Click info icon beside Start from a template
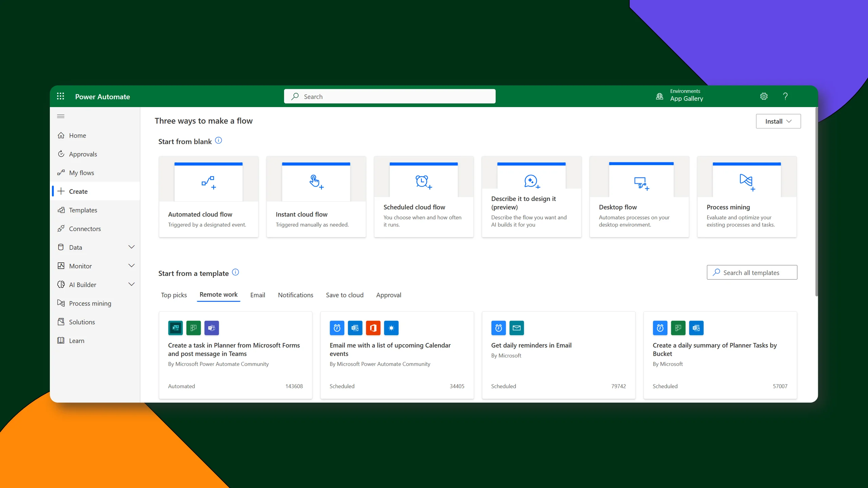Screen dimensions: 868x488 [236, 272]
